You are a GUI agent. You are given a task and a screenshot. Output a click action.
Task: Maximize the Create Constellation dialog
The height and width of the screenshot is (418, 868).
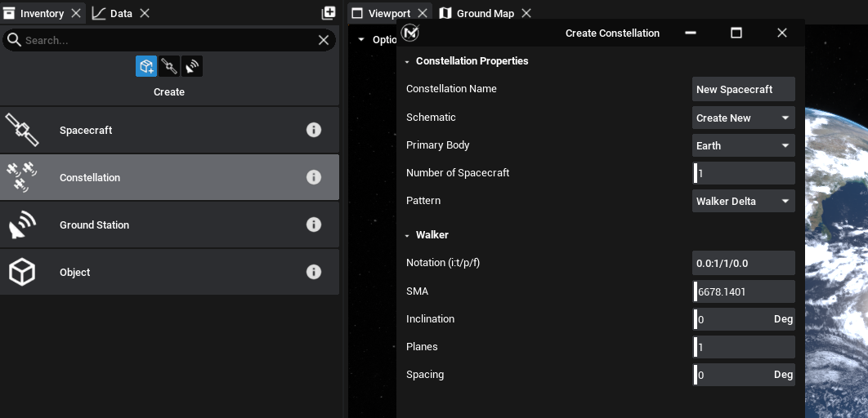tap(736, 33)
